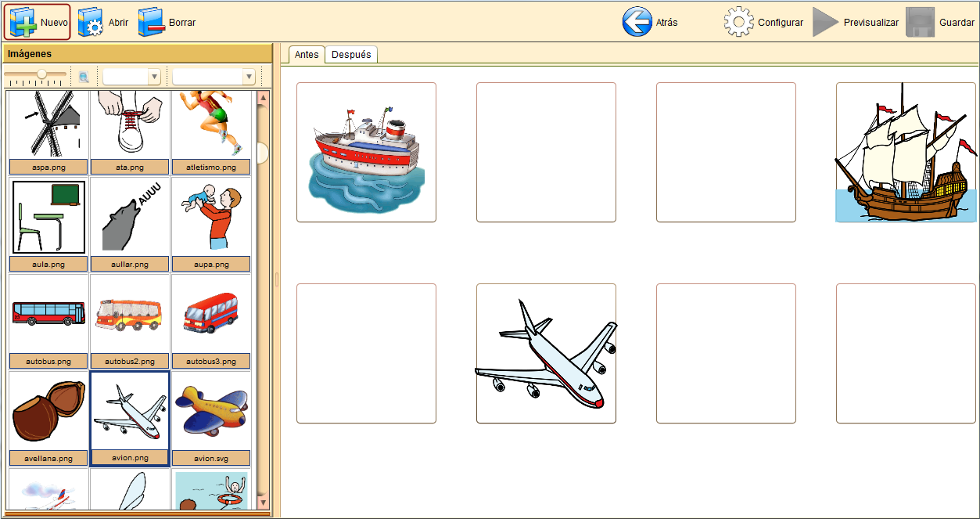Switch to the Antes tab
The height and width of the screenshot is (519, 980).
point(307,54)
